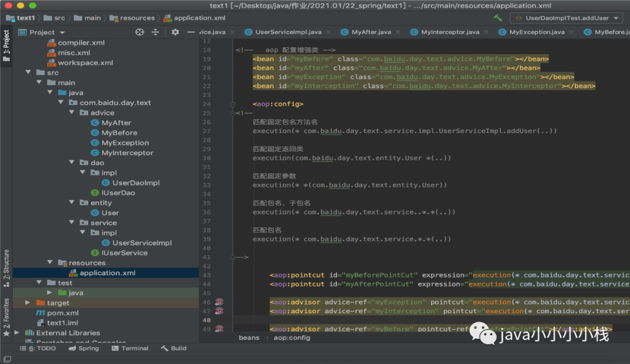Screen dimensions: 630x364
Task: Open the Build tool window
Action: pyautogui.click(x=174, y=348)
